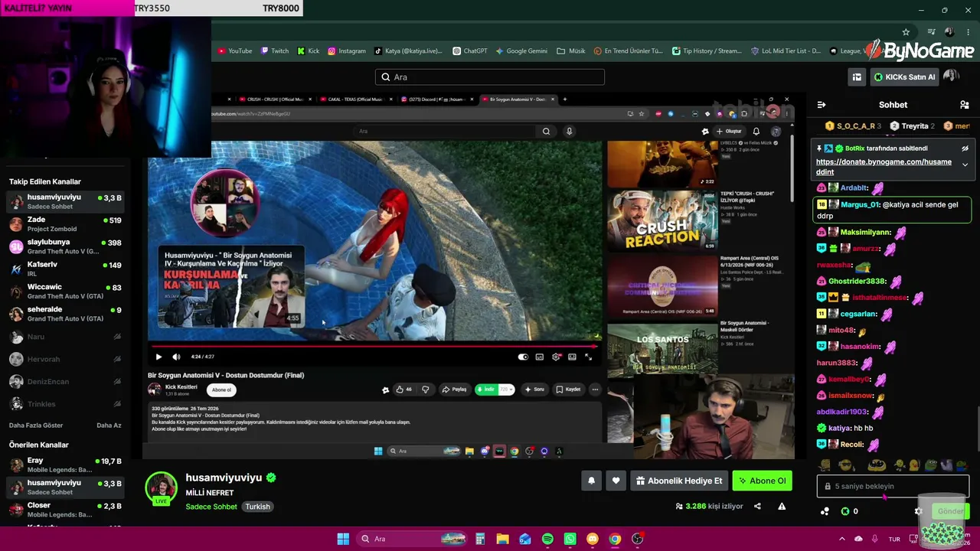Open the profile avatar menu in Kick header
Viewport: 980px width, 551px height.
coord(951,77)
